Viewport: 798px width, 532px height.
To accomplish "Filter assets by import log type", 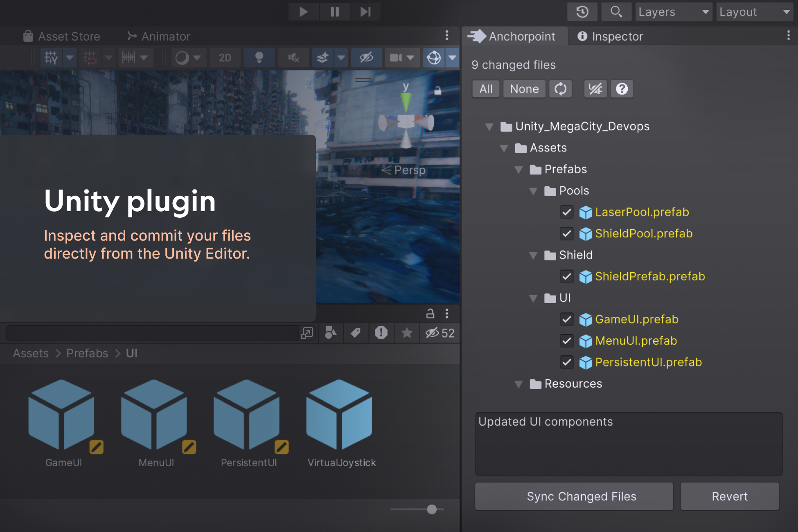I will [x=381, y=333].
